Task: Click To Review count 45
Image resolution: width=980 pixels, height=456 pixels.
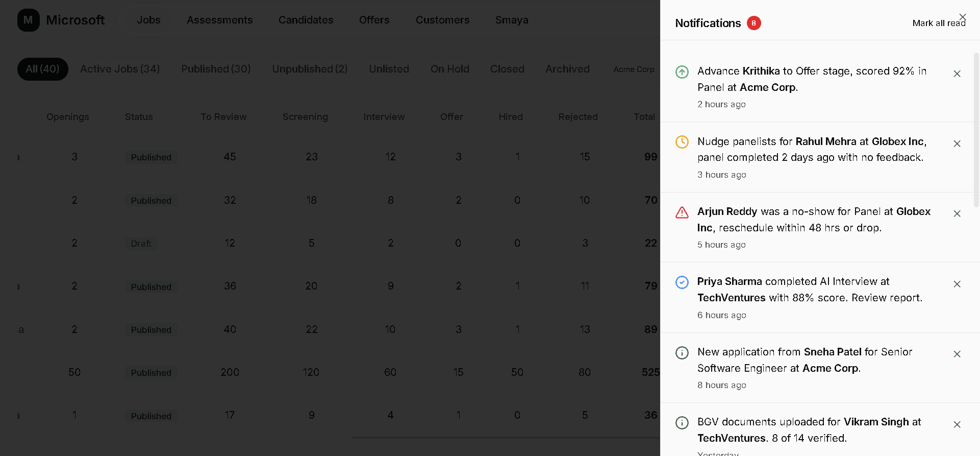Action: [230, 157]
